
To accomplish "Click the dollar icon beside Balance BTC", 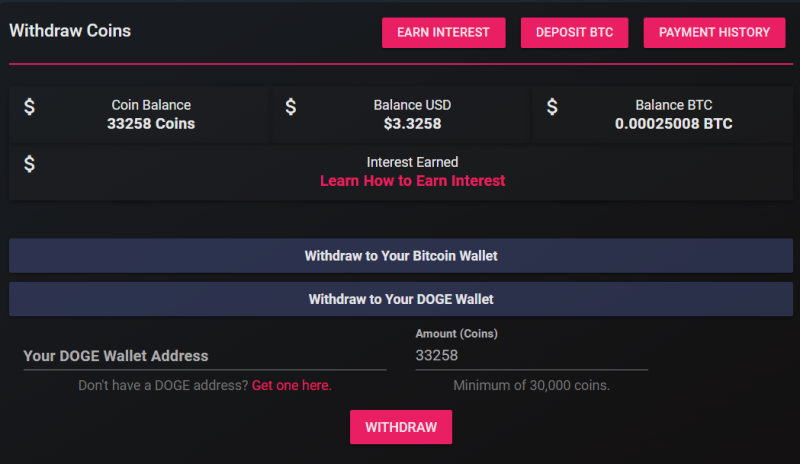I will (x=552, y=107).
